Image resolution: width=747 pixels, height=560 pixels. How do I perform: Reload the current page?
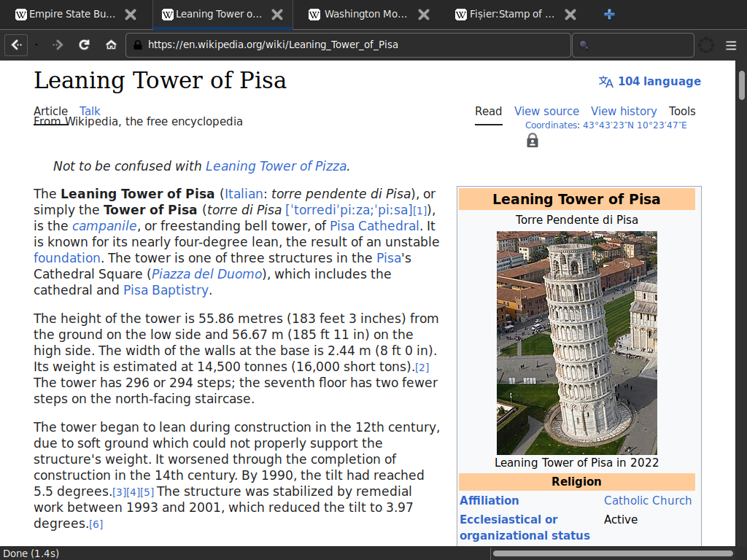pos(85,45)
